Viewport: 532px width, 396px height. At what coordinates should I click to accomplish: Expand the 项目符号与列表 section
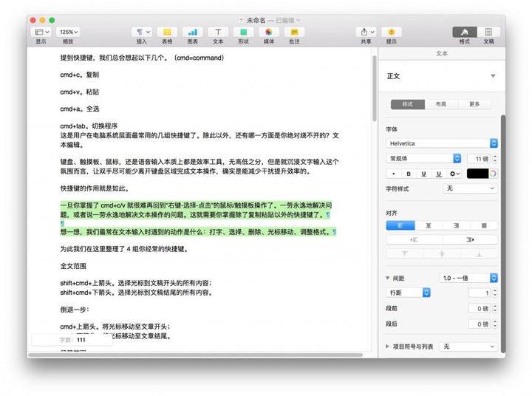point(387,346)
